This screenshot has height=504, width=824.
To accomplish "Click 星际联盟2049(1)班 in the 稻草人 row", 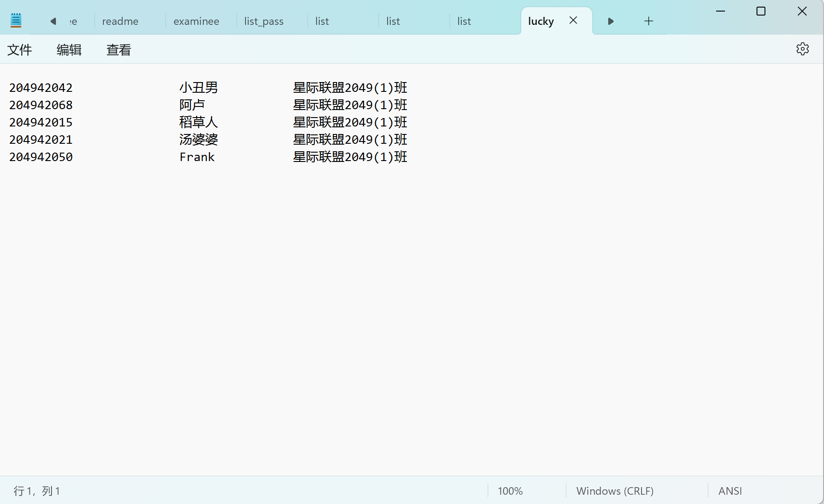I will tap(350, 122).
